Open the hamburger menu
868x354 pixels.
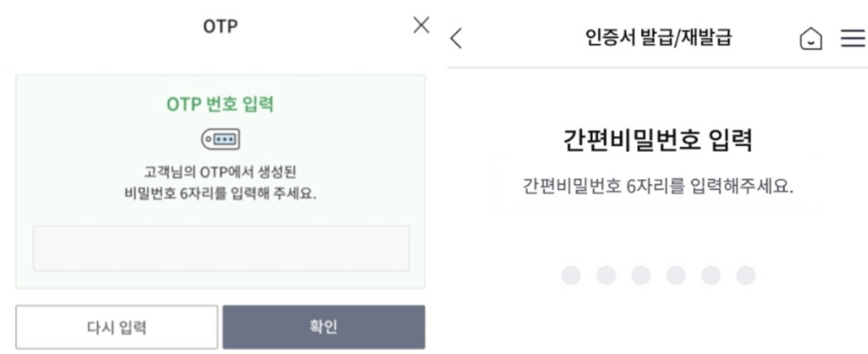tap(851, 39)
